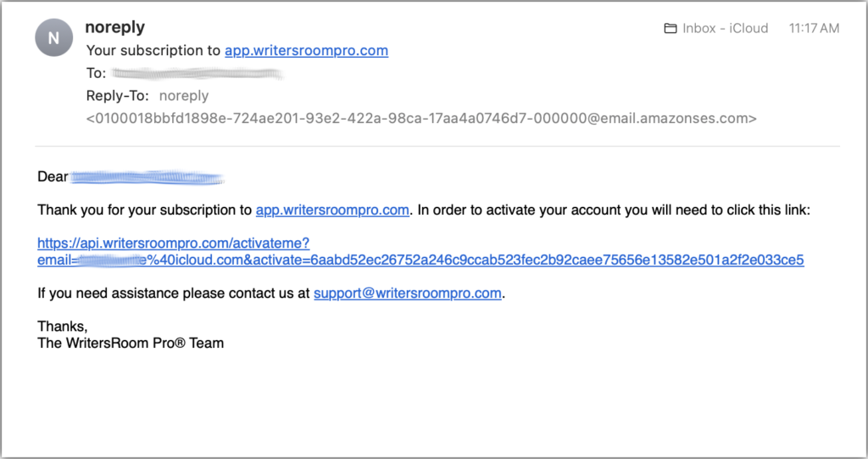Click the gray N sender avatar

(x=53, y=37)
